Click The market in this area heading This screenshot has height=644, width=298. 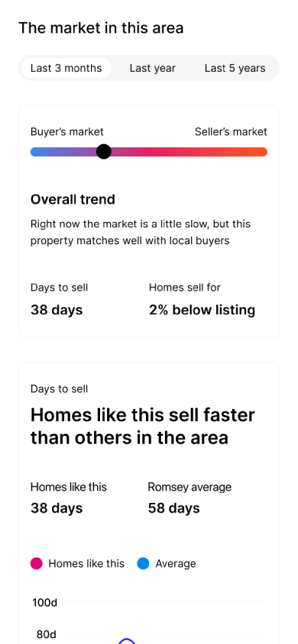(101, 28)
